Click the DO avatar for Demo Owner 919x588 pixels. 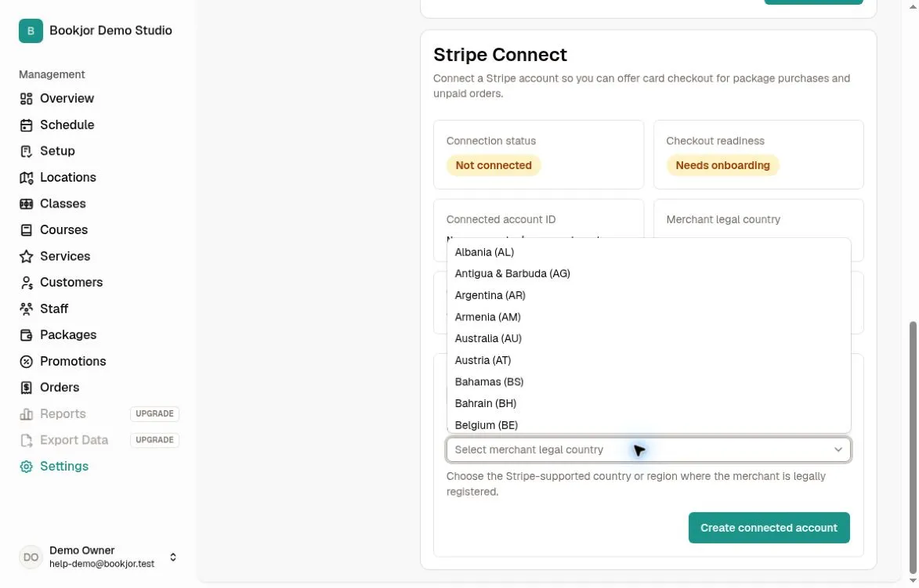pyautogui.click(x=31, y=557)
